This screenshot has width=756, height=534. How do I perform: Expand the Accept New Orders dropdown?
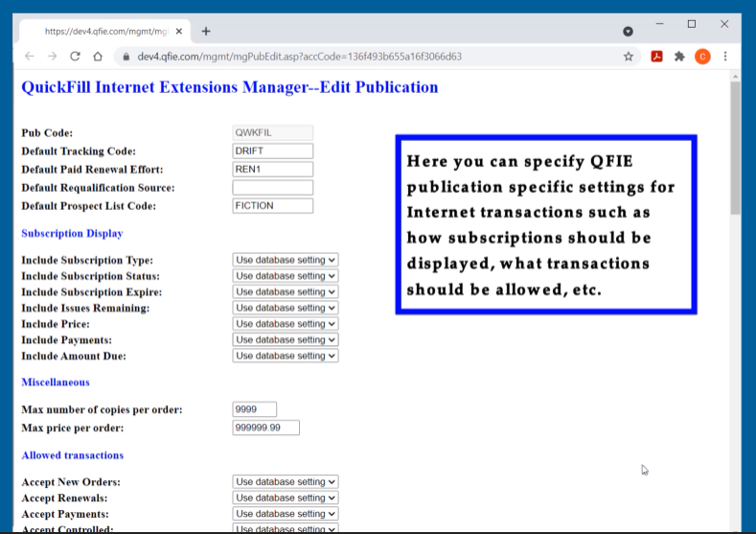(x=285, y=482)
